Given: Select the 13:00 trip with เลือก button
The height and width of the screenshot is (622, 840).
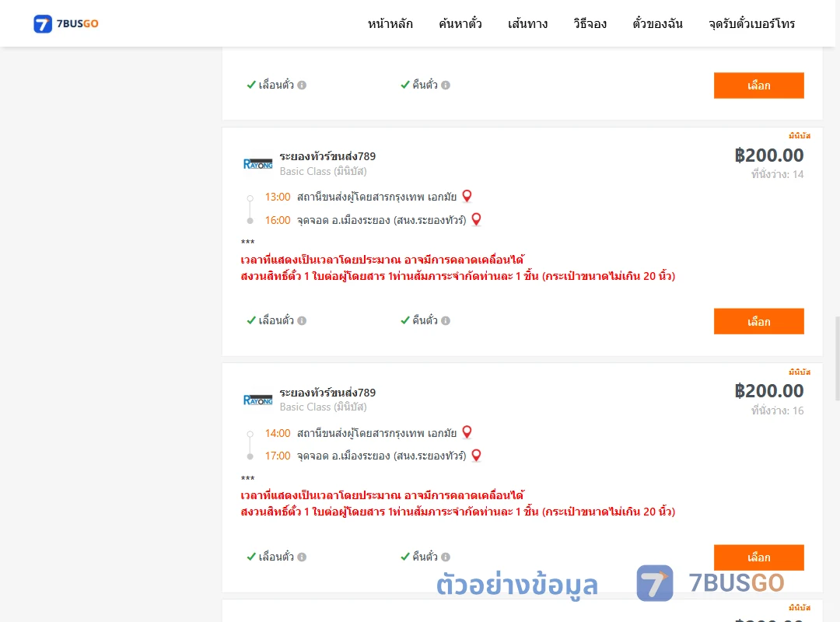Looking at the screenshot, I should pyautogui.click(x=758, y=321).
